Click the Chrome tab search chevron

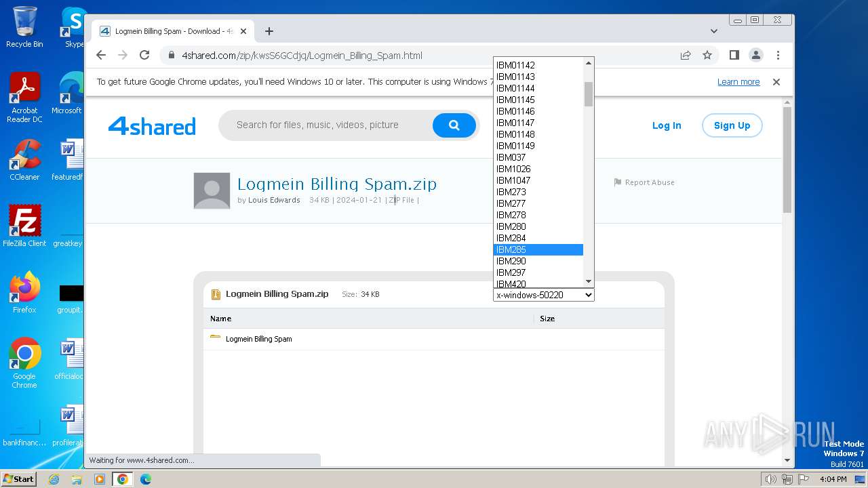pyautogui.click(x=714, y=31)
